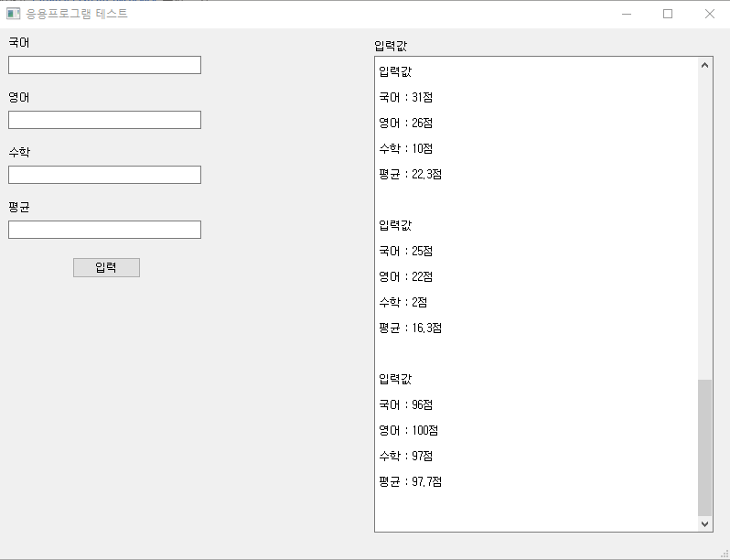This screenshot has width=730, height=560.
Task: Click the line '평균 : 16.3점'
Action: click(x=411, y=328)
